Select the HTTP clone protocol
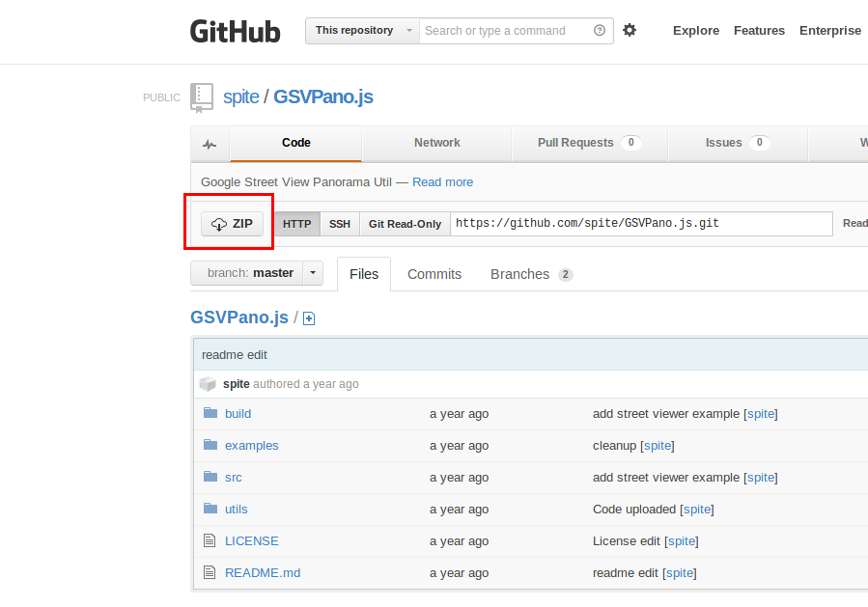 pyautogui.click(x=296, y=224)
